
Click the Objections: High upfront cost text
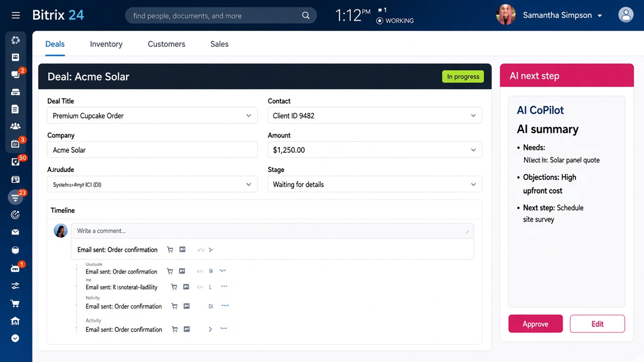[549, 184]
